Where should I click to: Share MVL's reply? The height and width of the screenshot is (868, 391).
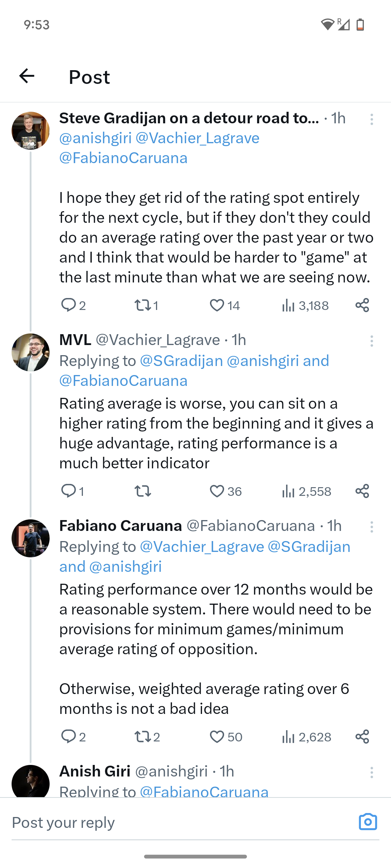[362, 492]
